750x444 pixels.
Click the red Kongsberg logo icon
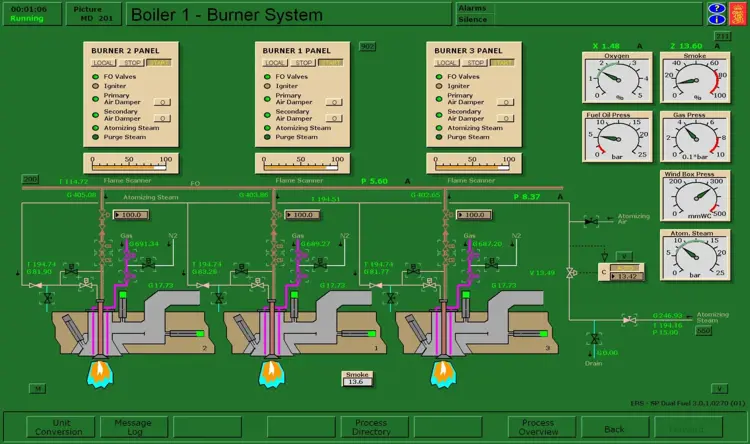coord(736,14)
